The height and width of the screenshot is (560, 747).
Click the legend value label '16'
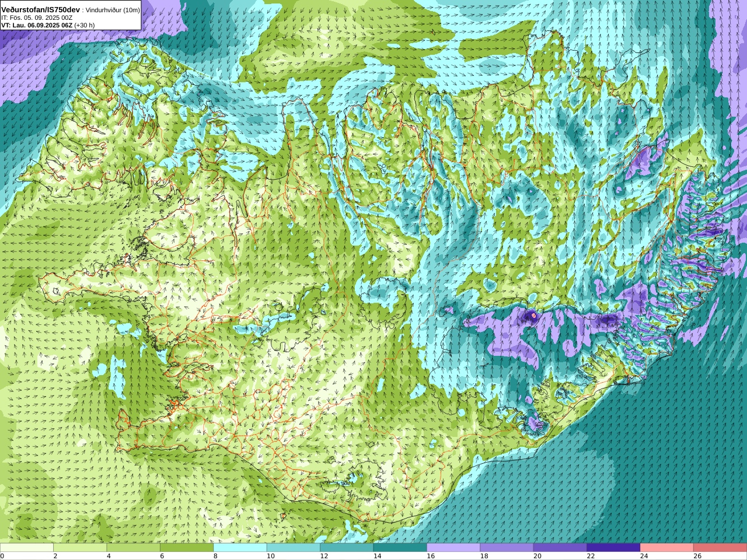(x=431, y=556)
